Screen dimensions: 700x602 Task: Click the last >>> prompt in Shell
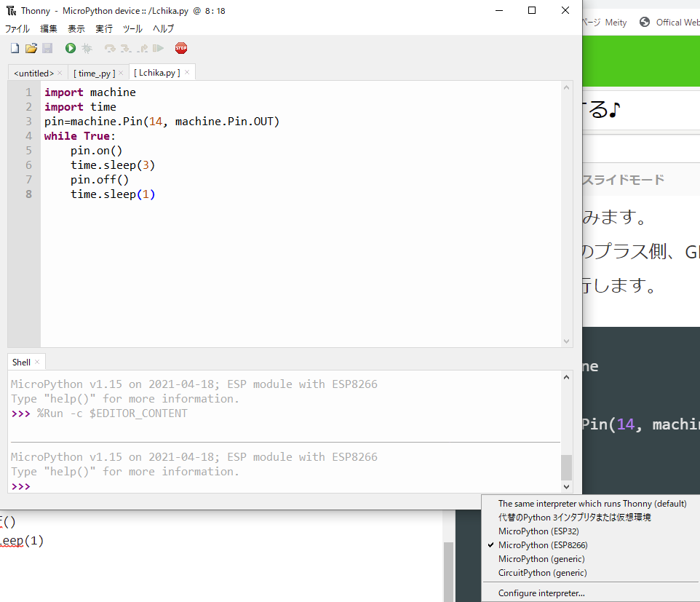point(20,486)
